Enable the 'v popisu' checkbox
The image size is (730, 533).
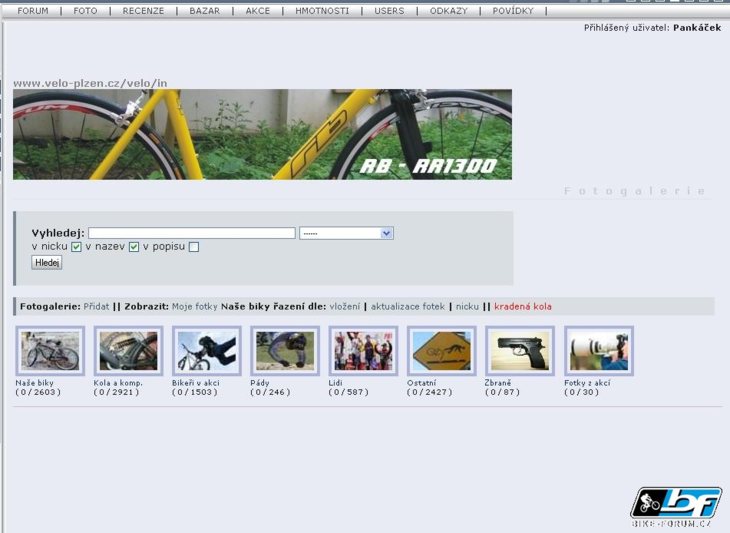tap(194, 247)
